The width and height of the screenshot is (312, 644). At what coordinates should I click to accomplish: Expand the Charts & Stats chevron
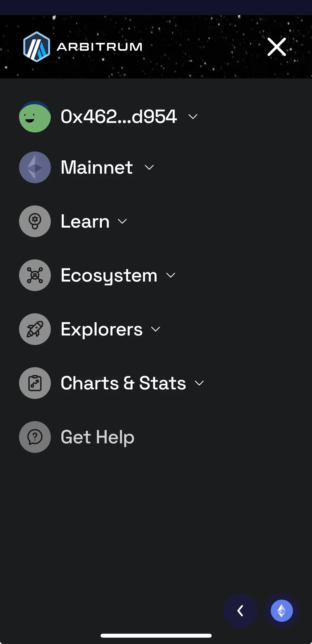pos(199,383)
